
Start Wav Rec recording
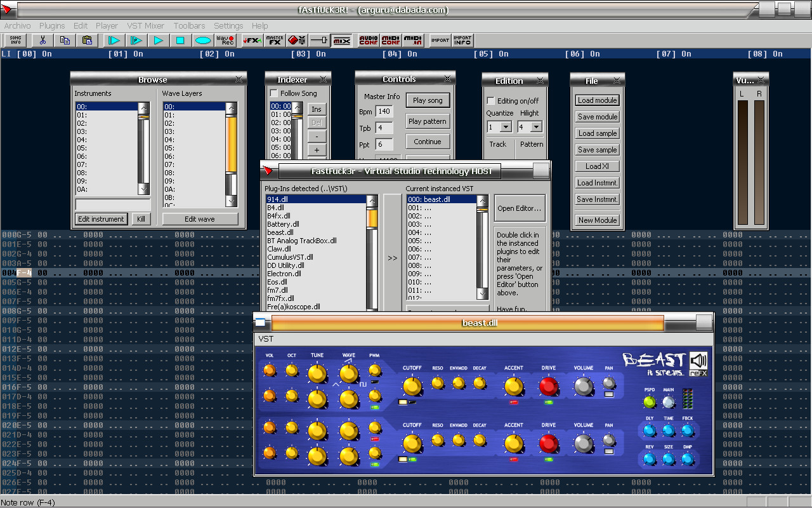tap(225, 40)
